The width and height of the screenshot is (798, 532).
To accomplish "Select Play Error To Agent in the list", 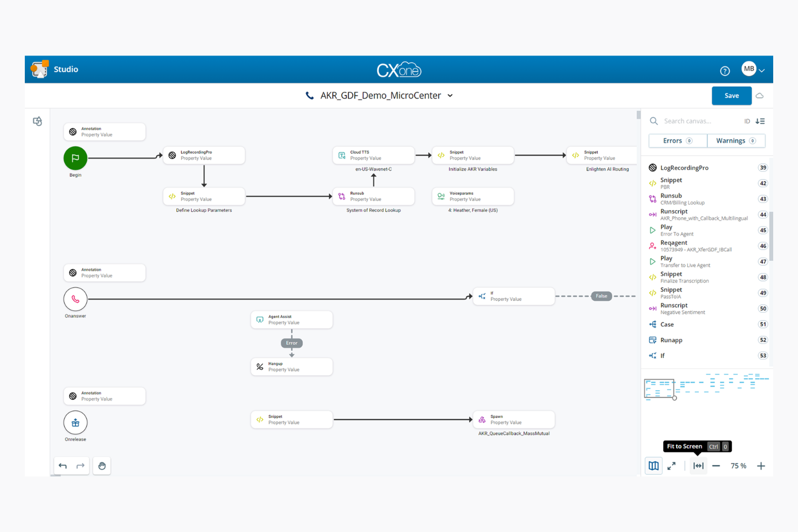I will (x=707, y=230).
